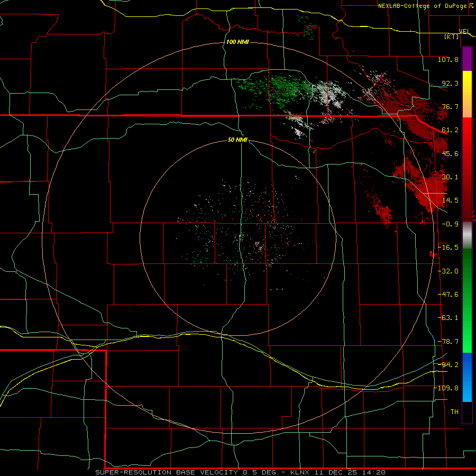
Task: Click the 107.8 scale value
Action: (x=448, y=59)
